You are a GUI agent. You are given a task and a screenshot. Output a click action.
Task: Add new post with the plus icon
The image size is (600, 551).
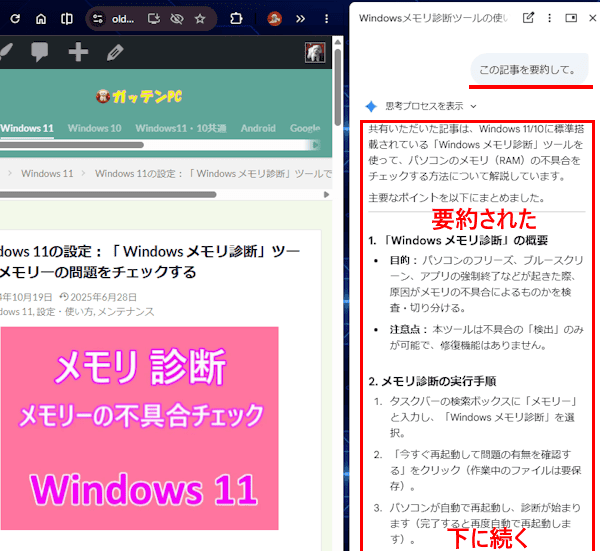click(78, 52)
